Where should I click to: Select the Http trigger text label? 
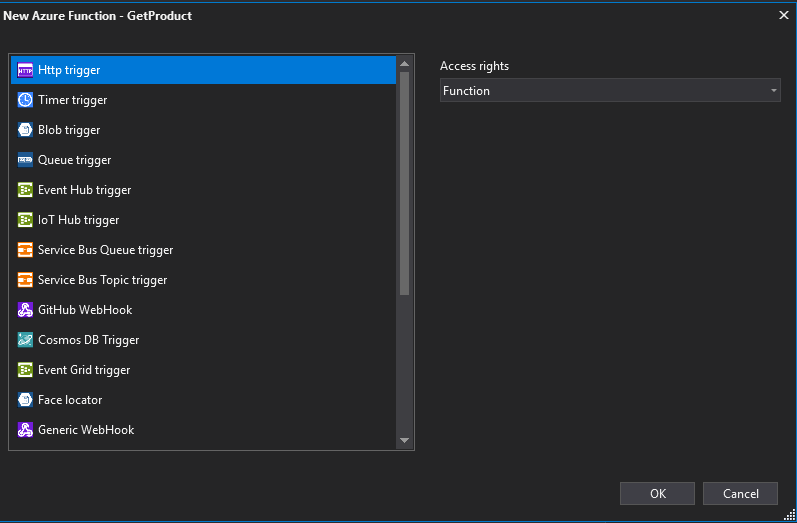pos(69,70)
